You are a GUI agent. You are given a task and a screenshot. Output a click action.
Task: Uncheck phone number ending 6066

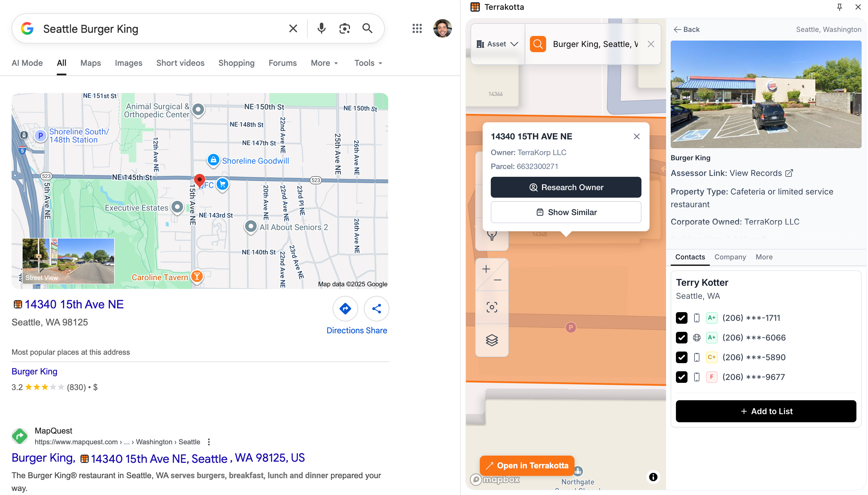681,338
